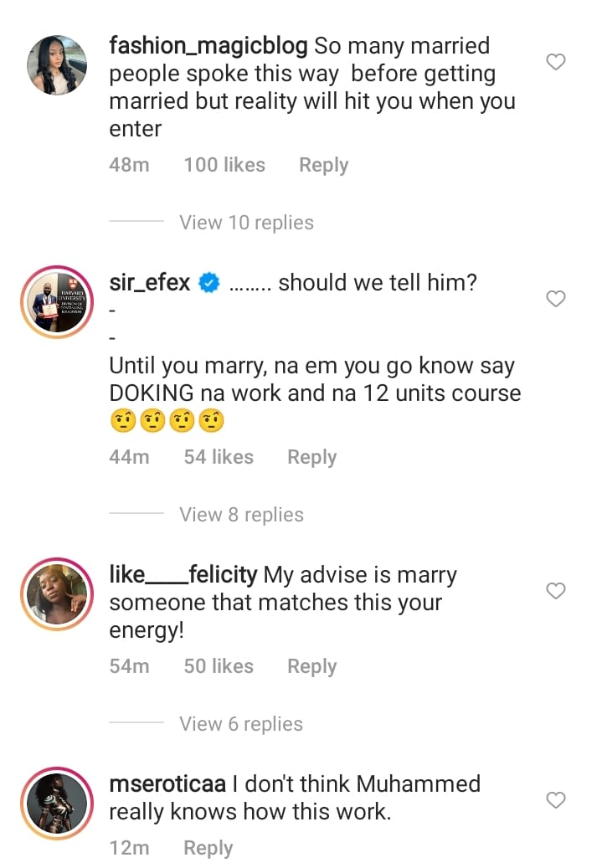
Task: Open the fashion_magicblog username link
Action: coord(208,45)
